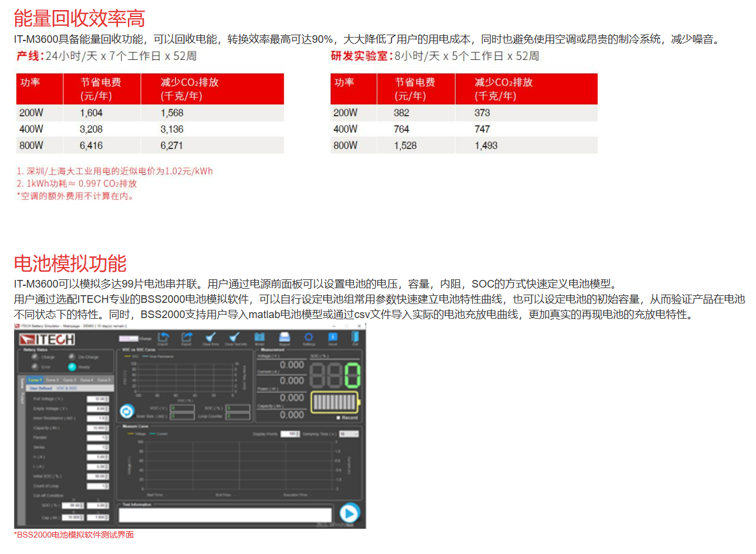Click the green SOC seven-segment digit

[x=353, y=376]
